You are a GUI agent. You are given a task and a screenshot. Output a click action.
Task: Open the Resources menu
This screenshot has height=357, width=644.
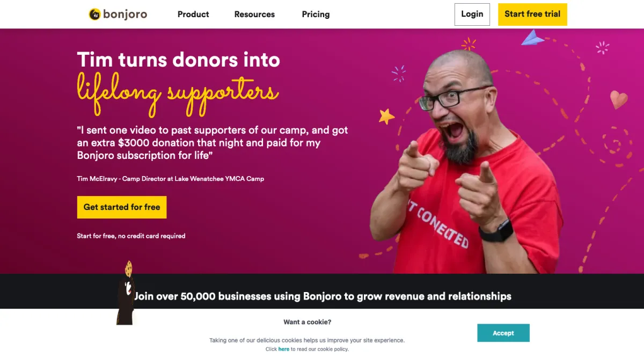pyautogui.click(x=254, y=14)
